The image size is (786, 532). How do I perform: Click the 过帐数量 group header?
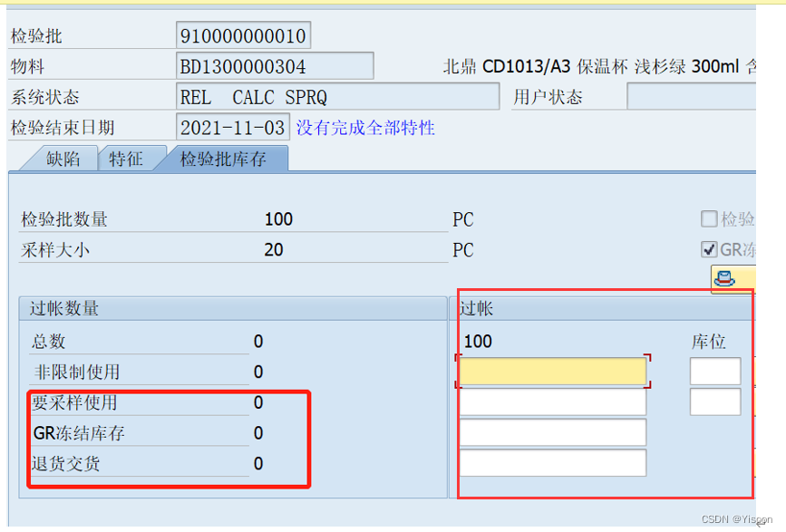pos(233,308)
